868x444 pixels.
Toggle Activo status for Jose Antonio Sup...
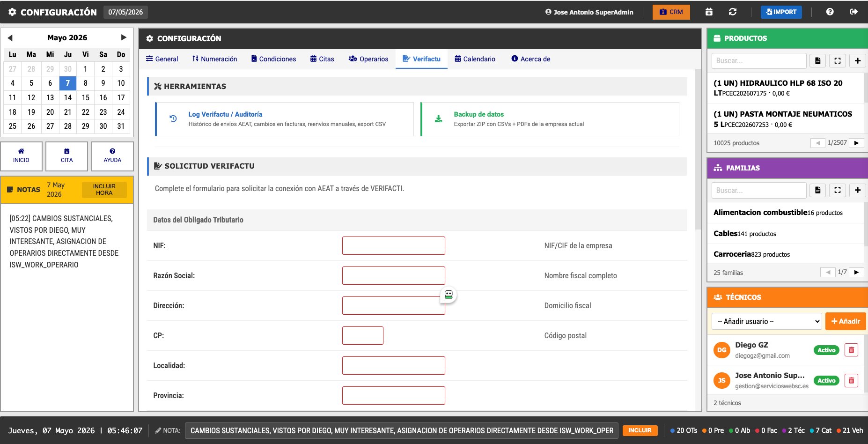click(826, 381)
